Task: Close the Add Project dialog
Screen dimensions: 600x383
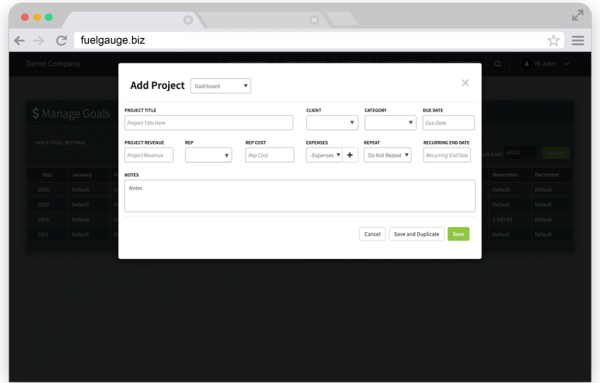Action: (465, 83)
